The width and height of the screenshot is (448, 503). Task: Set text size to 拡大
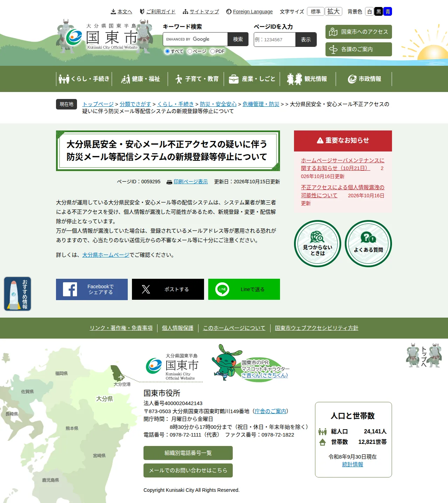click(x=334, y=12)
